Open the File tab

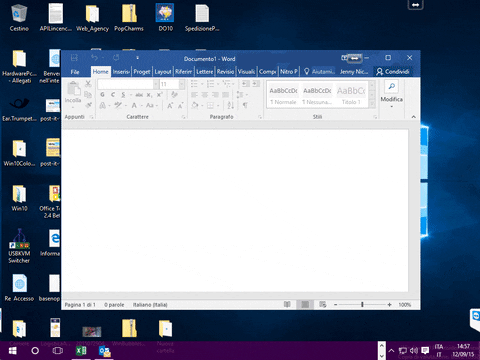pos(75,72)
